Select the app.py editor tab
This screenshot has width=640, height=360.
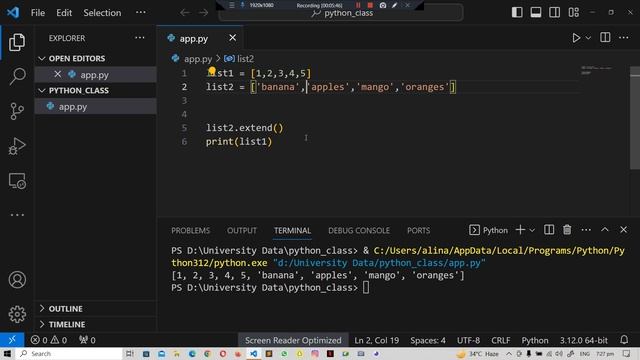pos(194,38)
